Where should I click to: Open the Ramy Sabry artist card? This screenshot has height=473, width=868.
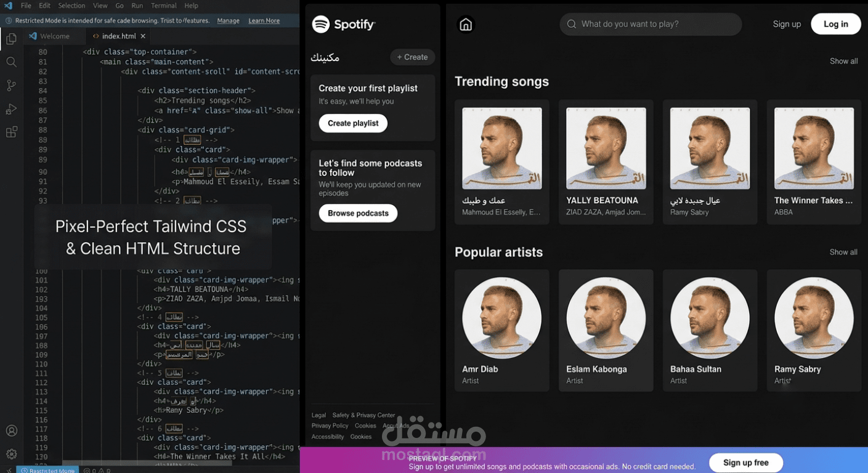pyautogui.click(x=814, y=330)
